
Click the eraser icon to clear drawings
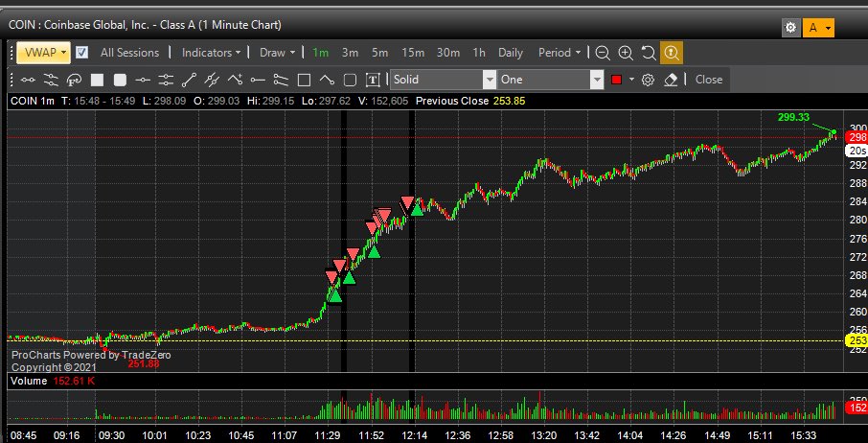pyautogui.click(x=671, y=80)
